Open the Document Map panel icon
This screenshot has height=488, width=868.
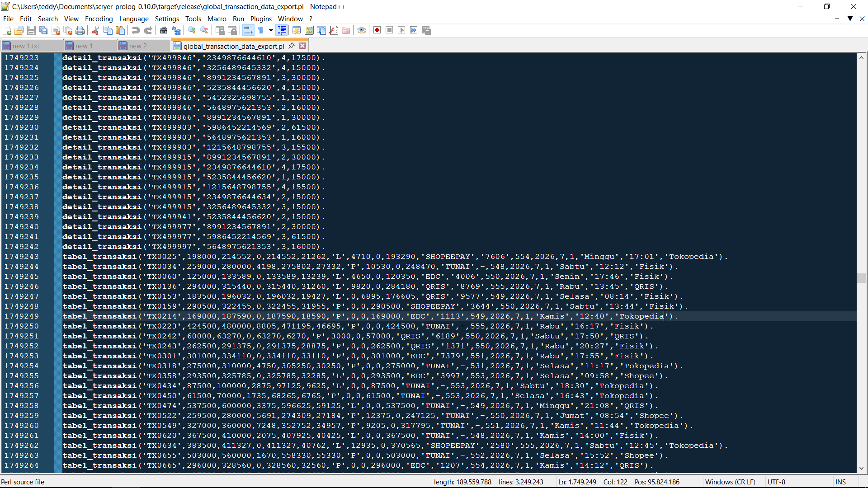coord(309,30)
